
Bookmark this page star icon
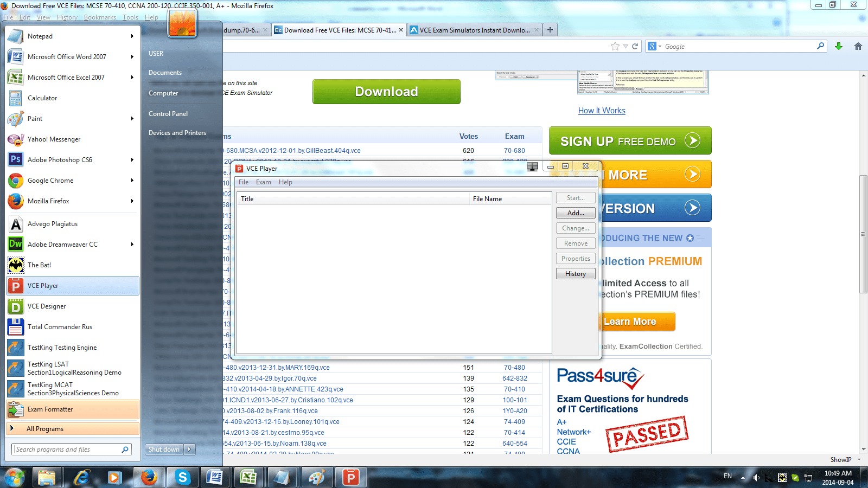[615, 46]
